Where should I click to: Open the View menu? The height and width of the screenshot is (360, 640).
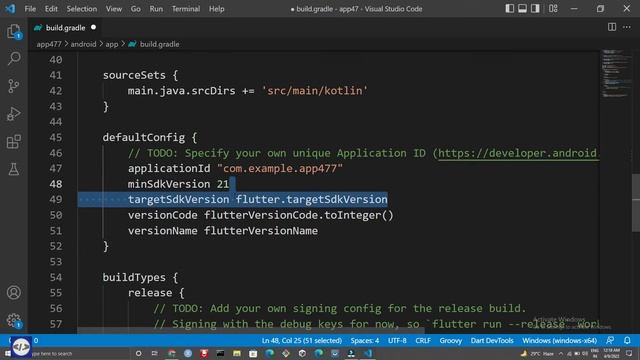coord(114,9)
